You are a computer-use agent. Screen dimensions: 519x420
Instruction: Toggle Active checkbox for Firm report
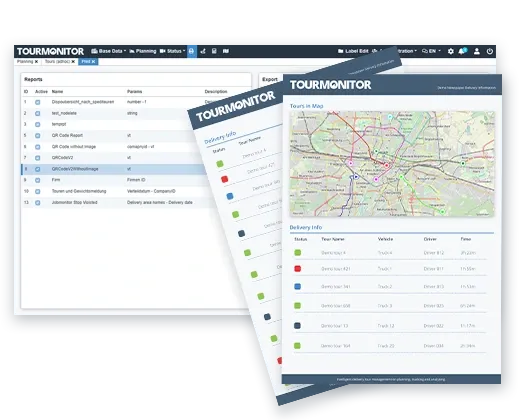point(38,180)
